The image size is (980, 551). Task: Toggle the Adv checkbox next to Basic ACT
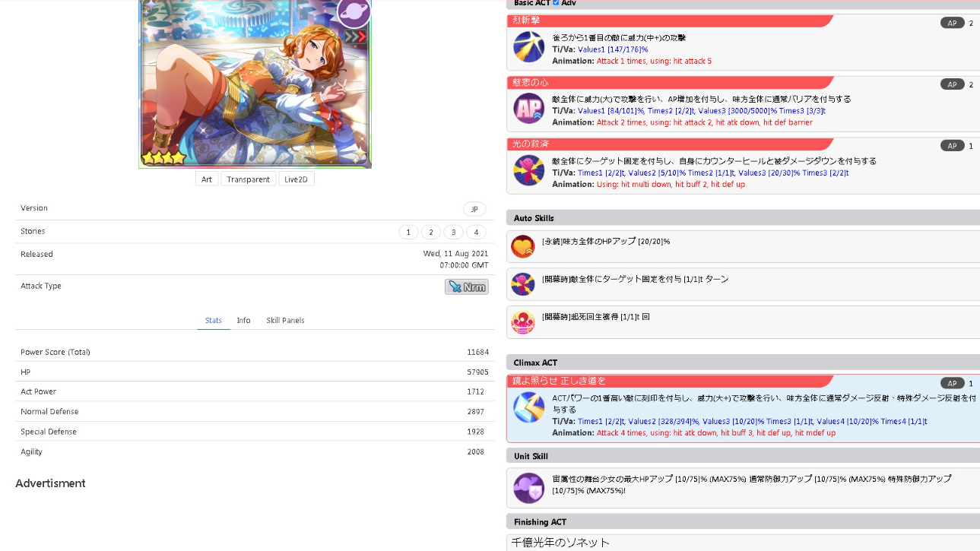point(556,3)
